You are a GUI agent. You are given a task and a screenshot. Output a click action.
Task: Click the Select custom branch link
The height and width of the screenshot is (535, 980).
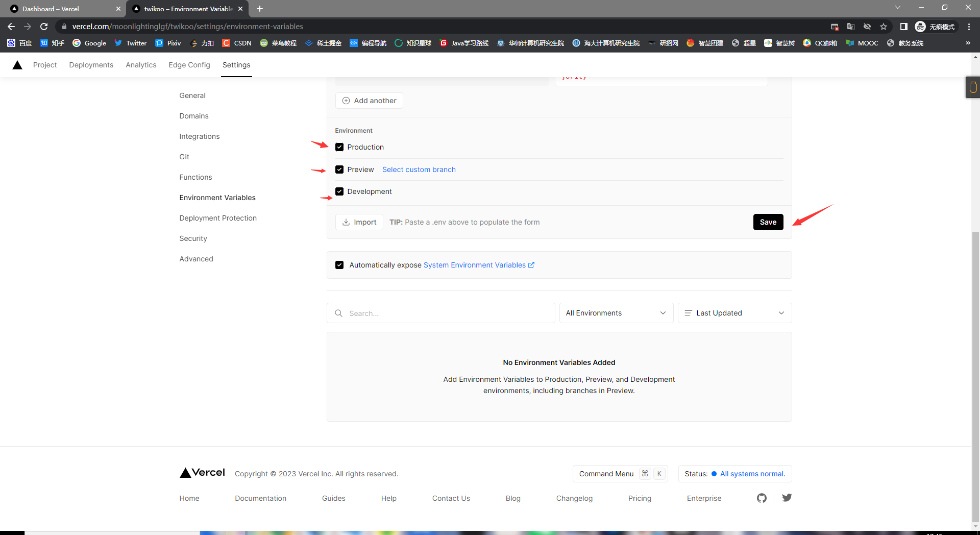click(x=419, y=169)
